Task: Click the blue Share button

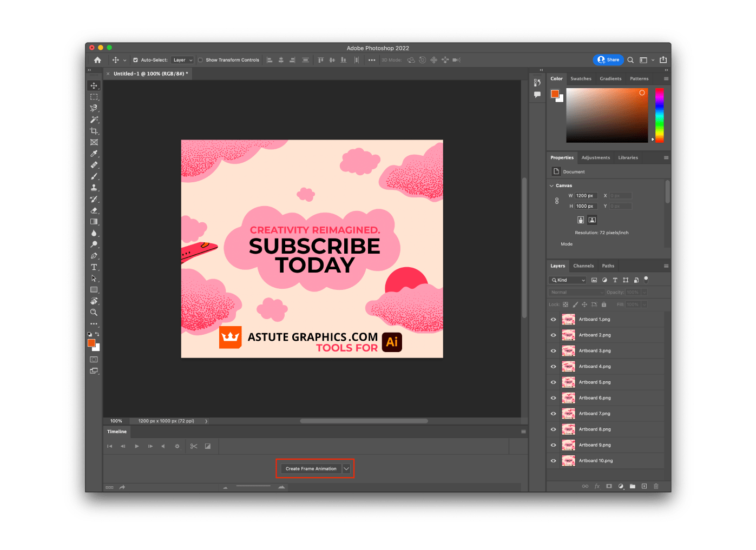Action: coord(608,59)
